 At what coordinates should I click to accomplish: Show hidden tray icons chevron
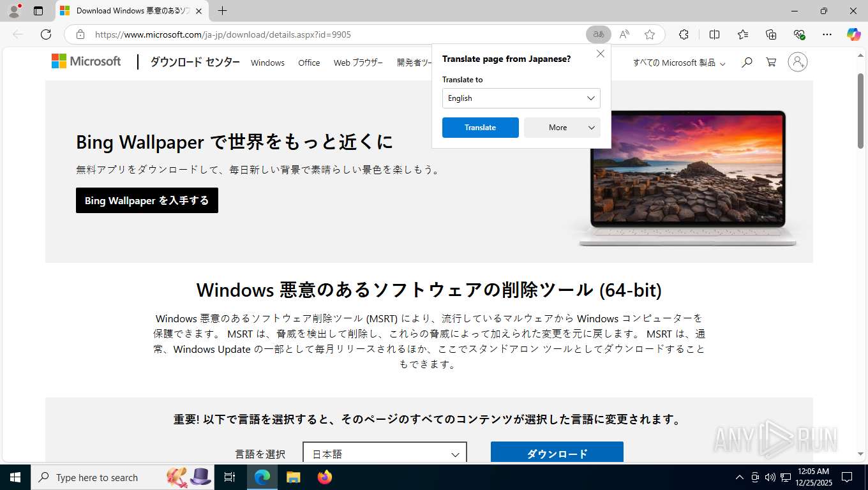(740, 477)
